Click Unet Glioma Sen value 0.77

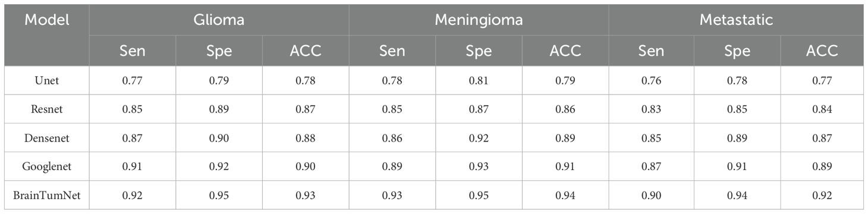(132, 80)
